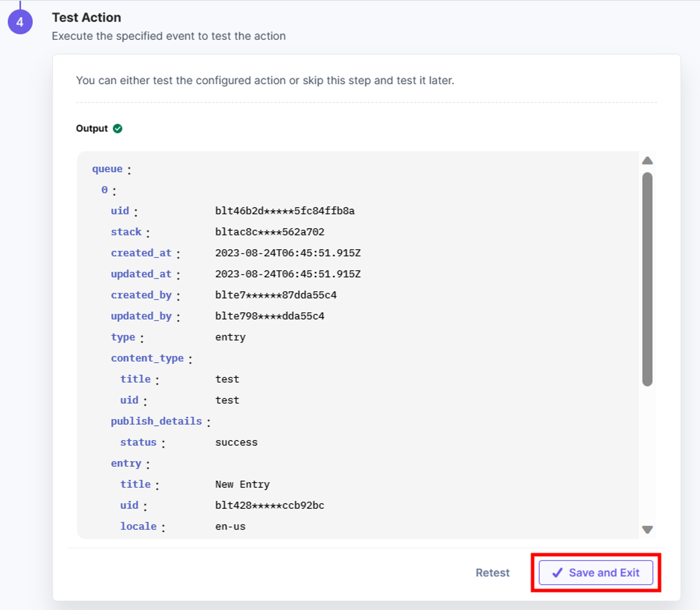Select the updated_at timestamp value
Image resolution: width=700 pixels, height=610 pixels.
[x=288, y=274]
